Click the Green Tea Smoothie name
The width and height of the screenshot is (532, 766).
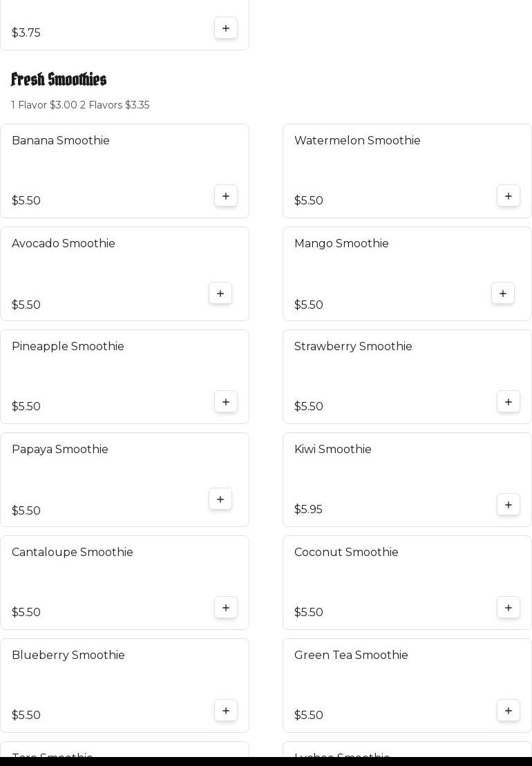coord(351,655)
